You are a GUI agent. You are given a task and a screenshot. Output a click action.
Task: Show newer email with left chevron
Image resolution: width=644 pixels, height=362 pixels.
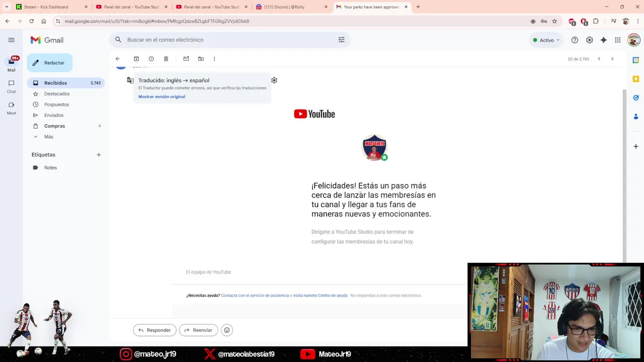(599, 59)
